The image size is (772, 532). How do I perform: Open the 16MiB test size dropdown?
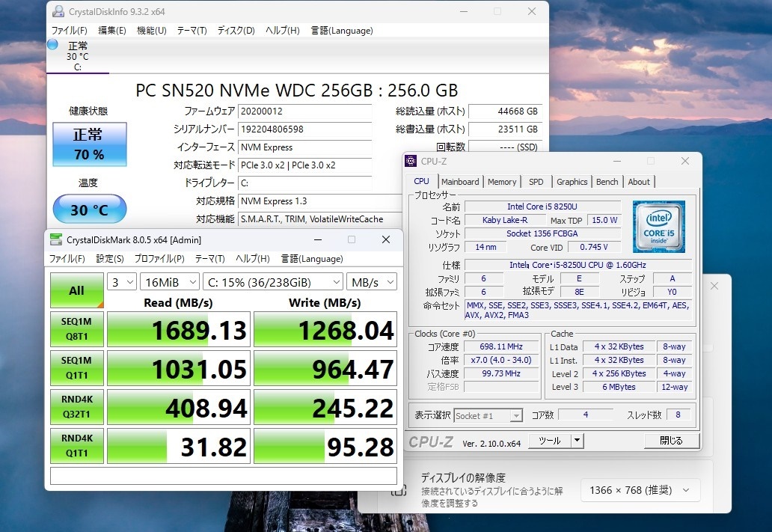tap(170, 282)
